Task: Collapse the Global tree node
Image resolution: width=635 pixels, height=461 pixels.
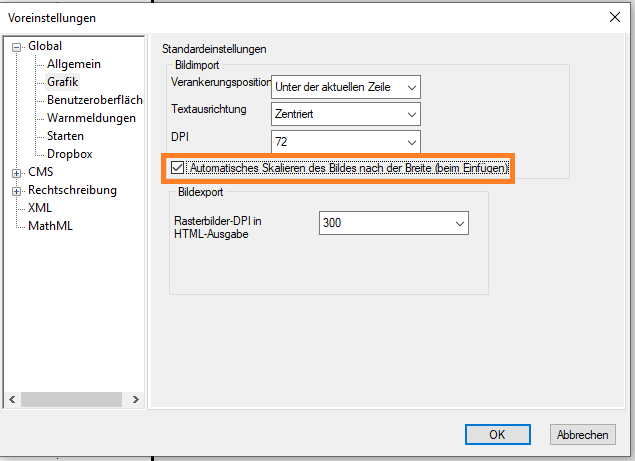Action: tap(17, 46)
